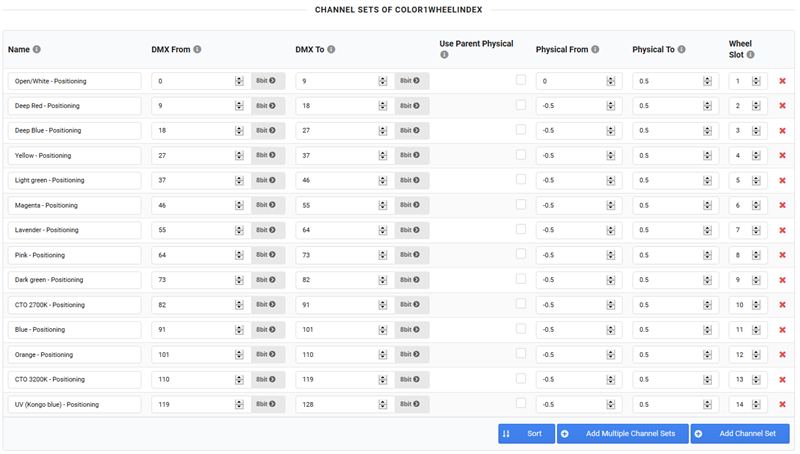Click the DMX From stepper in Lavender row
The width and height of the screenshot is (800, 454).
point(239,230)
